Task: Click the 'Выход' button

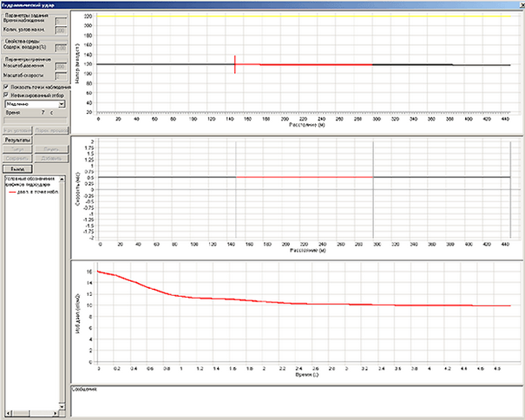Action: click(x=17, y=170)
